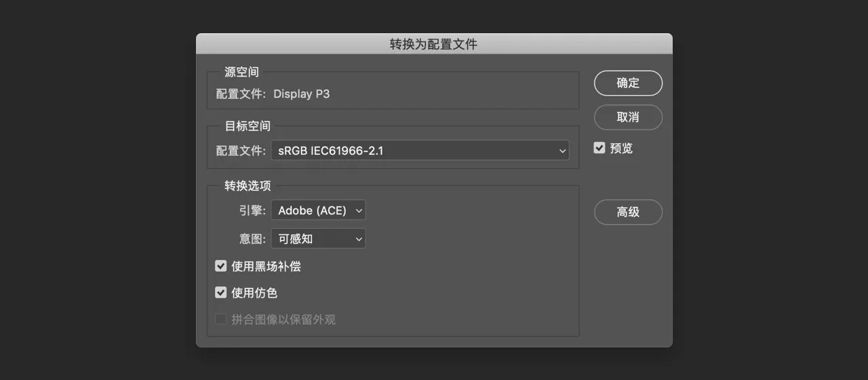Uncheck the 使用仿色 option
Screen dimensions: 868x380
point(221,292)
